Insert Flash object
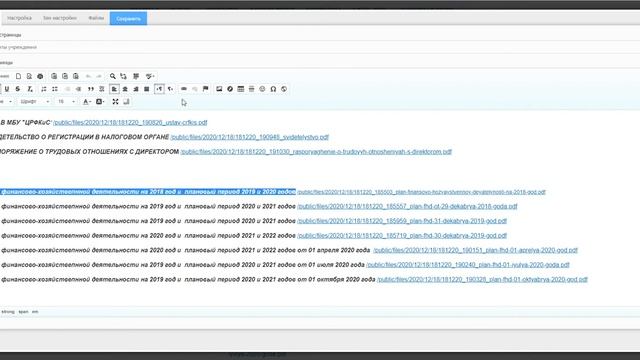This screenshot has height=360, width=640. (x=230, y=89)
